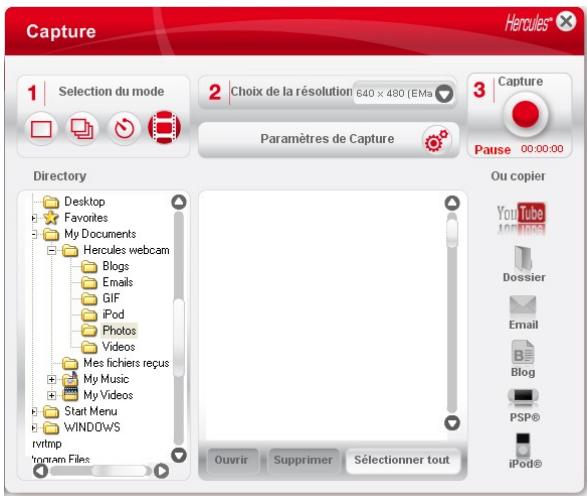Select video film capture mode
587x496 pixels.
click(x=165, y=128)
